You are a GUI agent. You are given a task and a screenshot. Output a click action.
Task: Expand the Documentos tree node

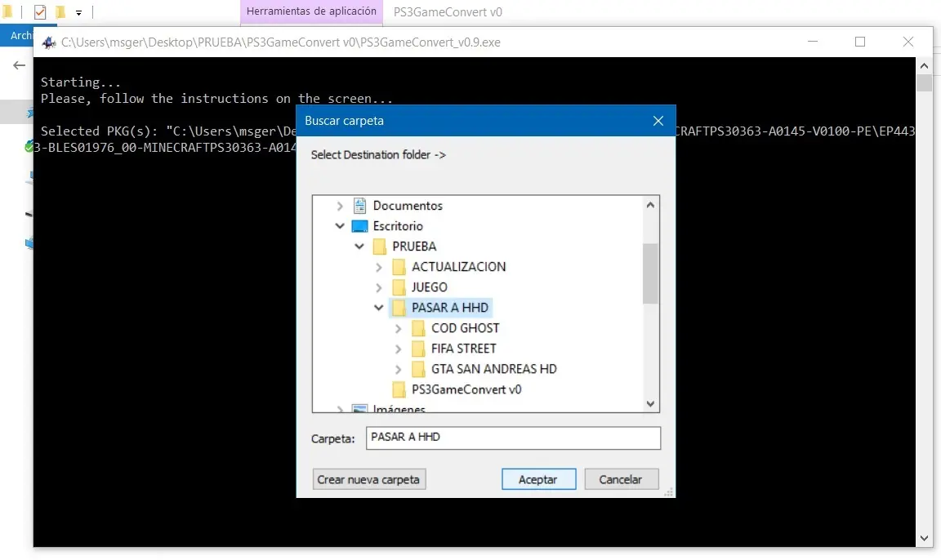[340, 206]
